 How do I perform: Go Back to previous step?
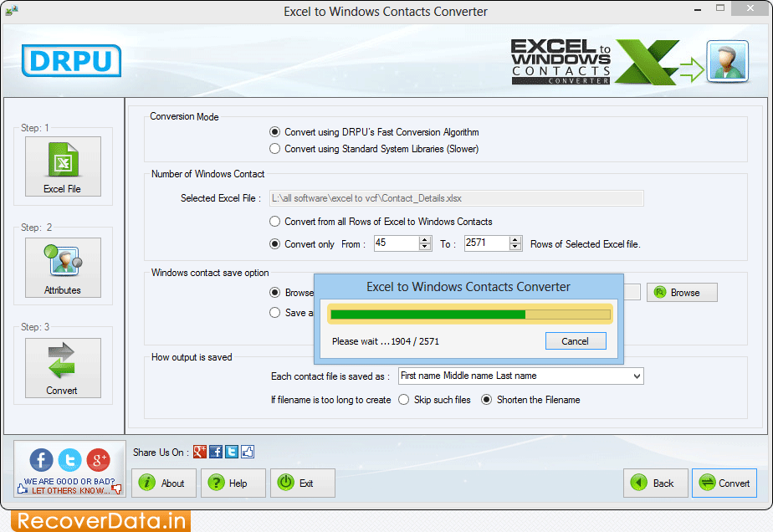[x=656, y=483]
